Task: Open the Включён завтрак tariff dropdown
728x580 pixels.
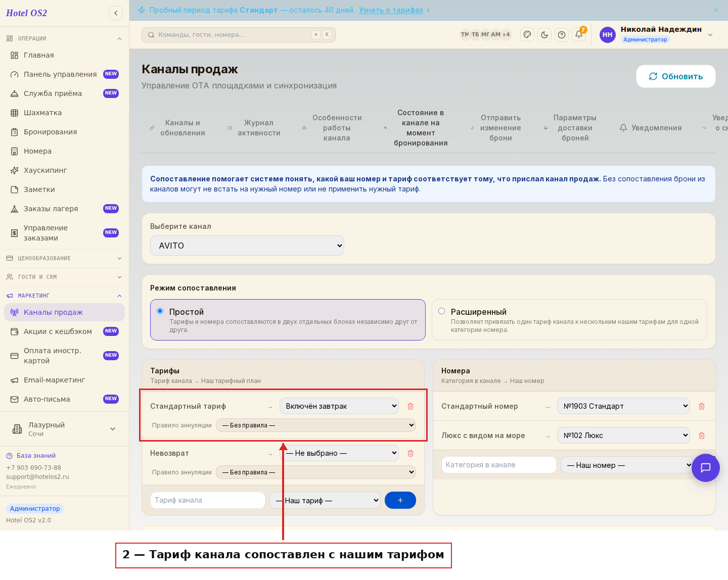Action: (339, 406)
